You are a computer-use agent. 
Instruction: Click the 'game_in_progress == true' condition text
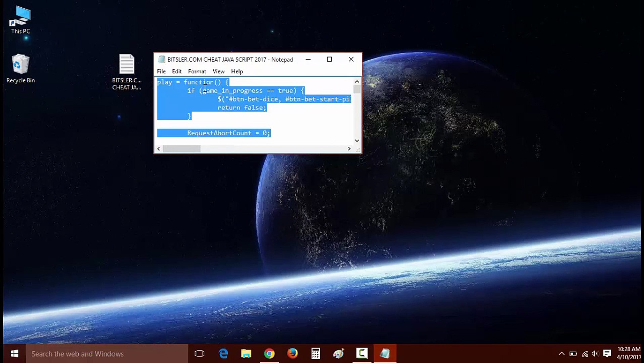pyautogui.click(x=248, y=91)
